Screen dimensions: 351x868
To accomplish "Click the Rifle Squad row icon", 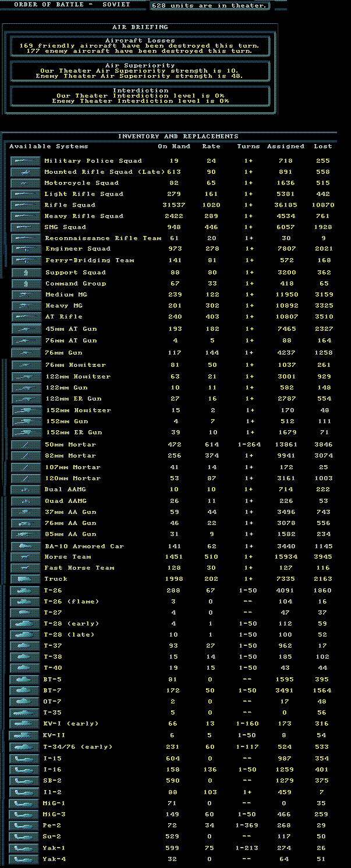I will [x=26, y=205].
